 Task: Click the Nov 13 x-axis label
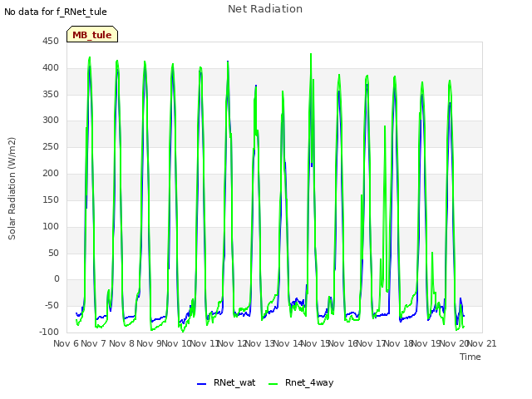(x=259, y=343)
